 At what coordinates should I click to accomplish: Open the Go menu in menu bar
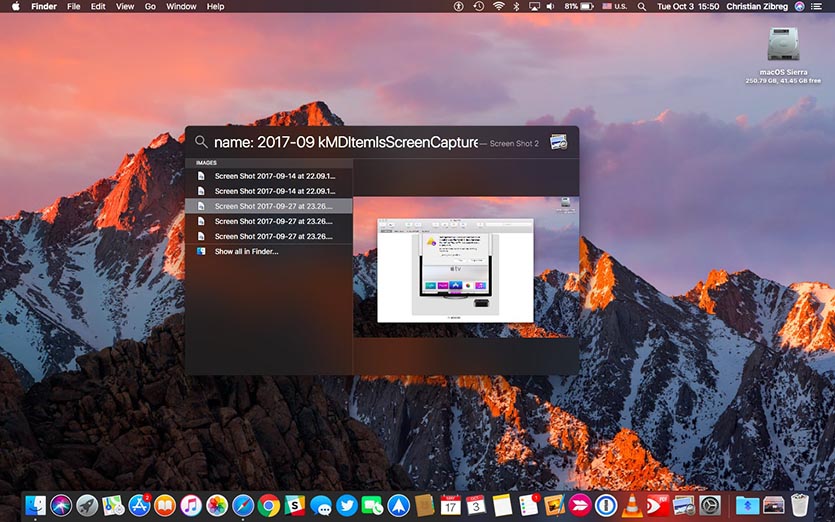tap(150, 6)
